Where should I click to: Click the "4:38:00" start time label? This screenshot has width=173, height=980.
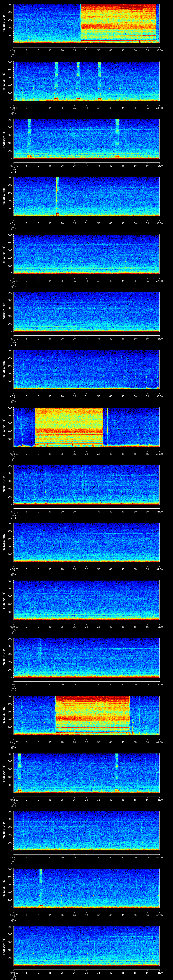click(x=14, y=569)
